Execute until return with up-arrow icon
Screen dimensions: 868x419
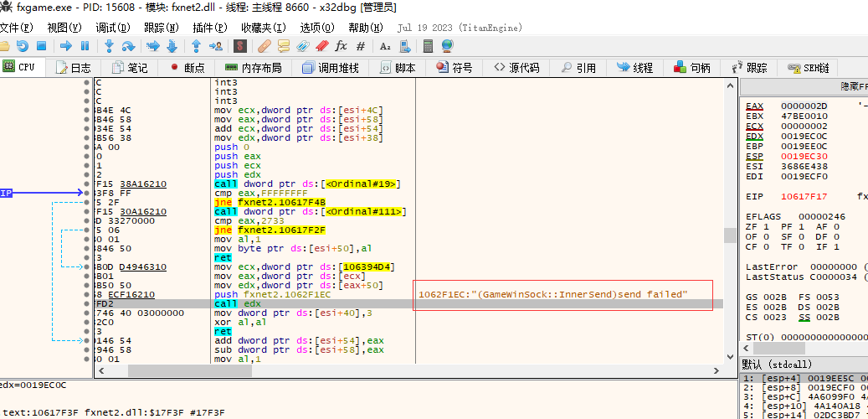point(196,45)
